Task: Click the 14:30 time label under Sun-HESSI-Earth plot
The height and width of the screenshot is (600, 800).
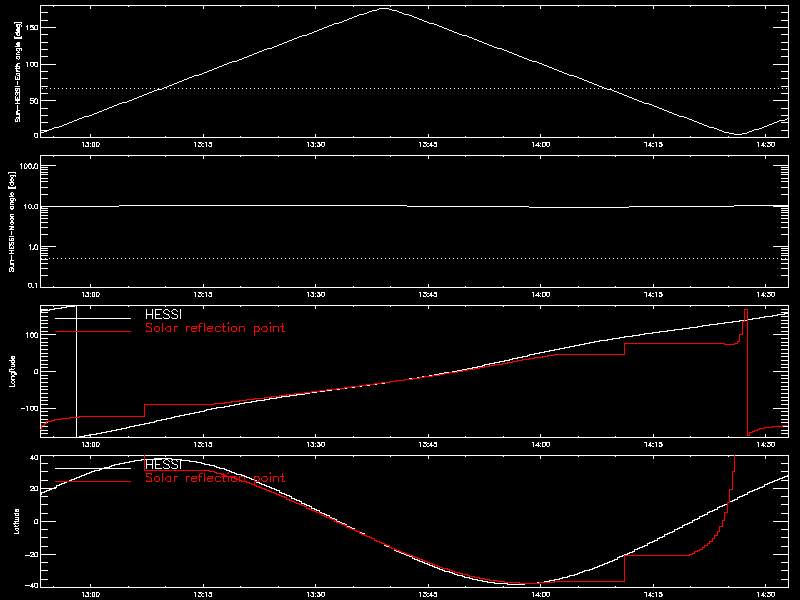Action: pos(766,145)
